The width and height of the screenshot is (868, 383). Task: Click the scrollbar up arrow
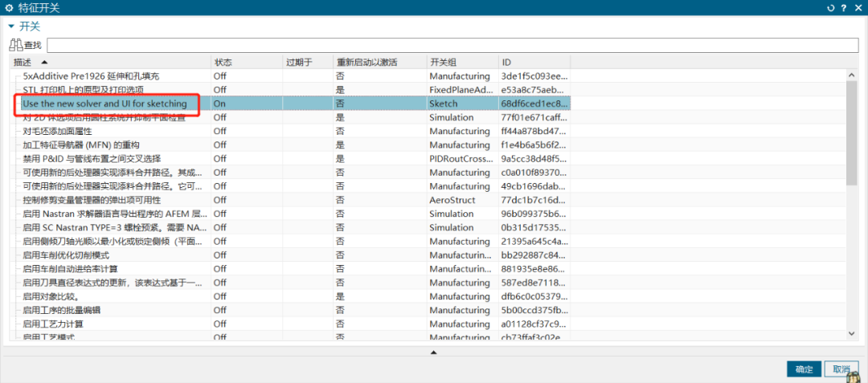tap(853, 75)
